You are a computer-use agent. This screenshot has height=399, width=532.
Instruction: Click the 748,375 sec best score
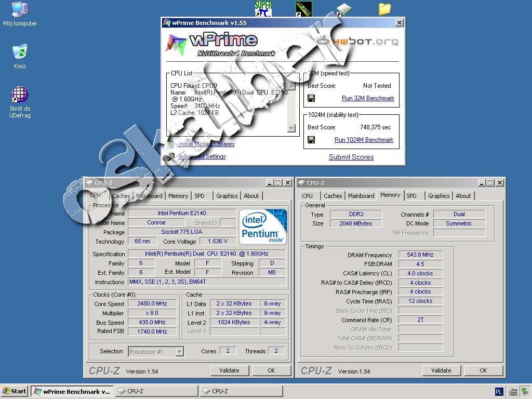tap(375, 127)
